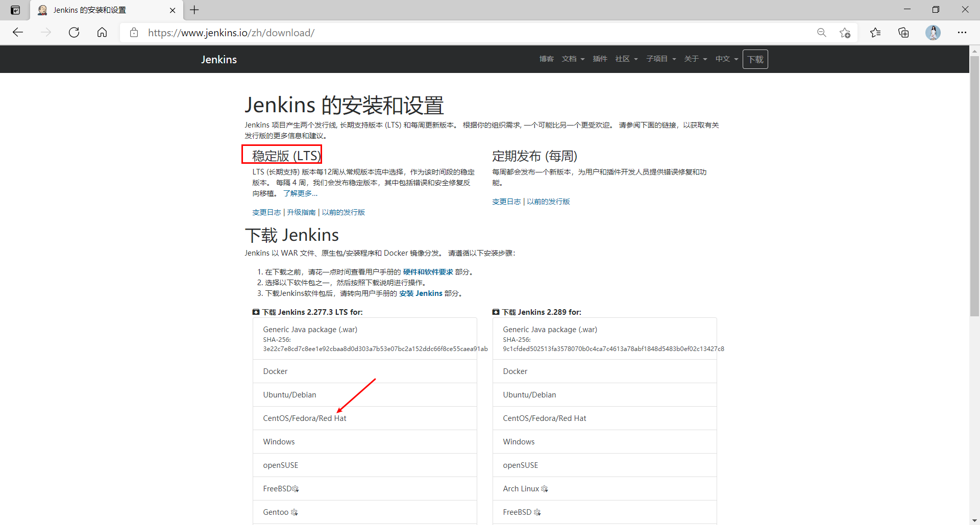Expand the 社区 dropdown
Screen dimensions: 980x525
(626, 59)
